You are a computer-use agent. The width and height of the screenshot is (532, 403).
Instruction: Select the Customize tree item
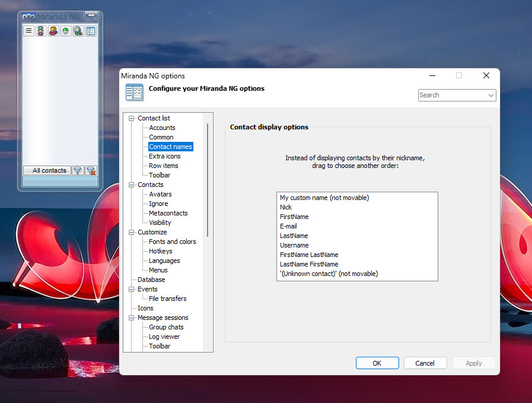[x=152, y=232]
